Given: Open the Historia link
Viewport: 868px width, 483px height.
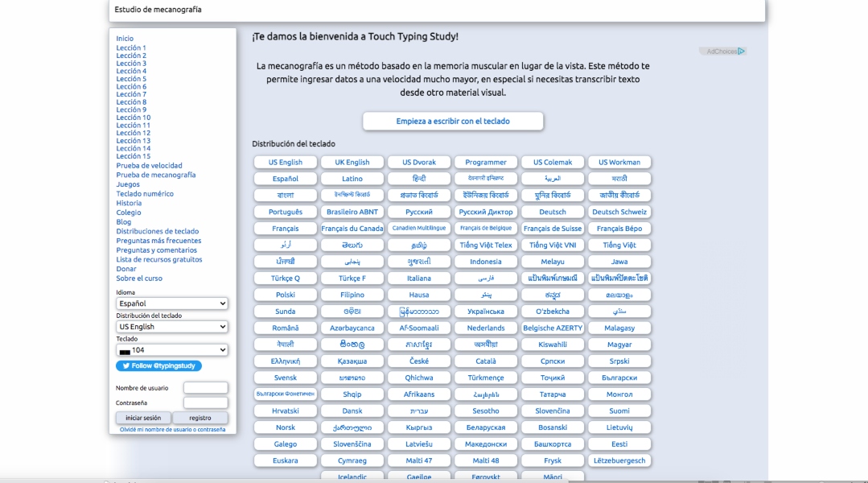Looking at the screenshot, I should [129, 204].
